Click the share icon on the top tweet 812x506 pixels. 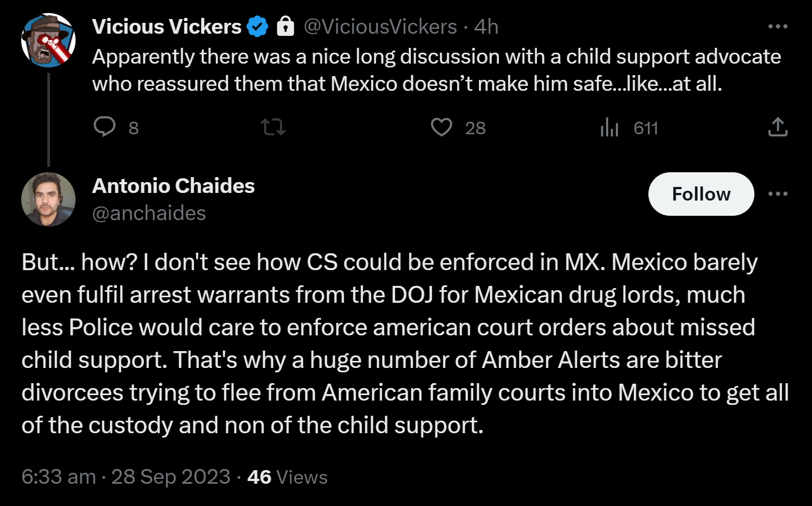tap(778, 127)
